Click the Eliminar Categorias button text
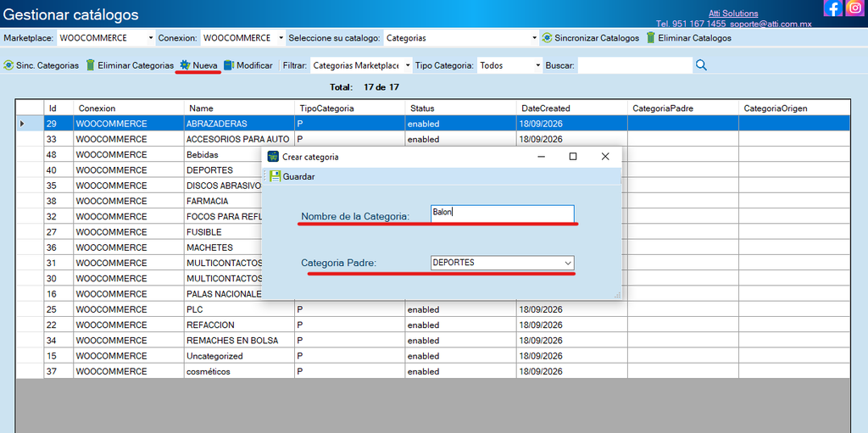The height and width of the screenshot is (433, 868). (136, 65)
